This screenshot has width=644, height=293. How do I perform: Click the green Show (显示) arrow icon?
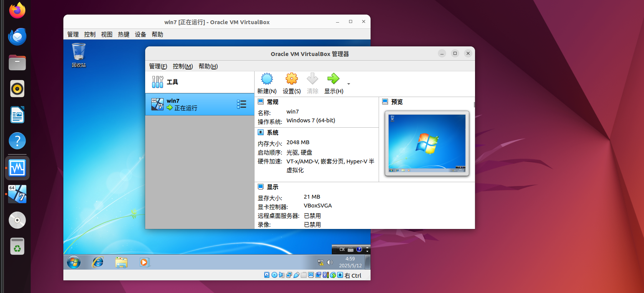click(x=333, y=79)
